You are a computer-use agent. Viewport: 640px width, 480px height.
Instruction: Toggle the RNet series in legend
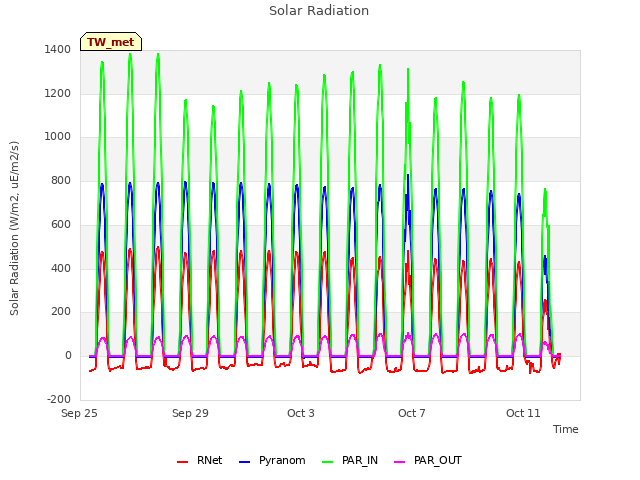pyautogui.click(x=200, y=460)
